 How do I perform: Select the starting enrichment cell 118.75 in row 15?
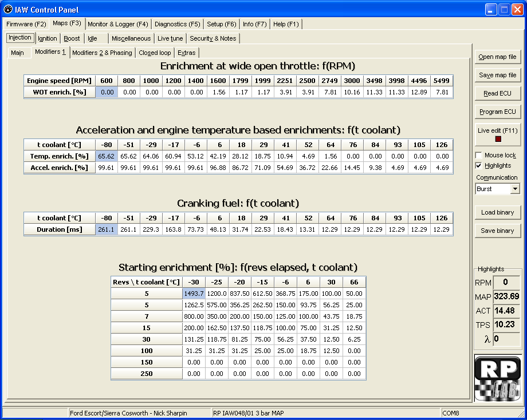click(x=262, y=328)
